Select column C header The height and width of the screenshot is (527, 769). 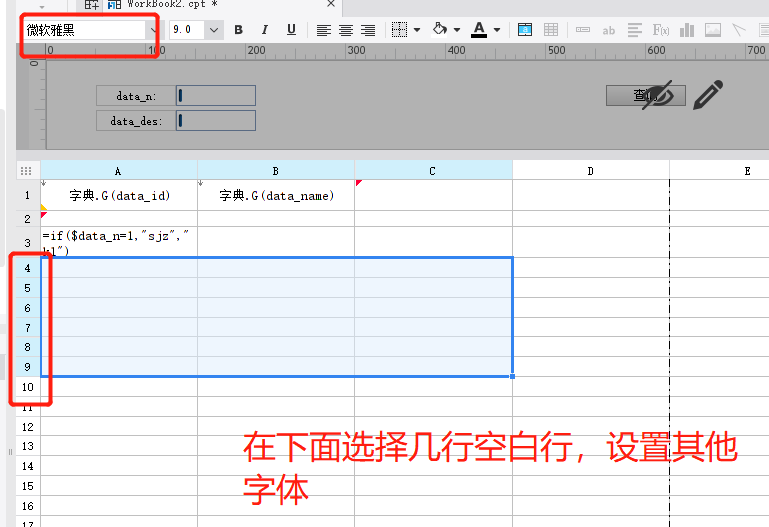point(433,171)
